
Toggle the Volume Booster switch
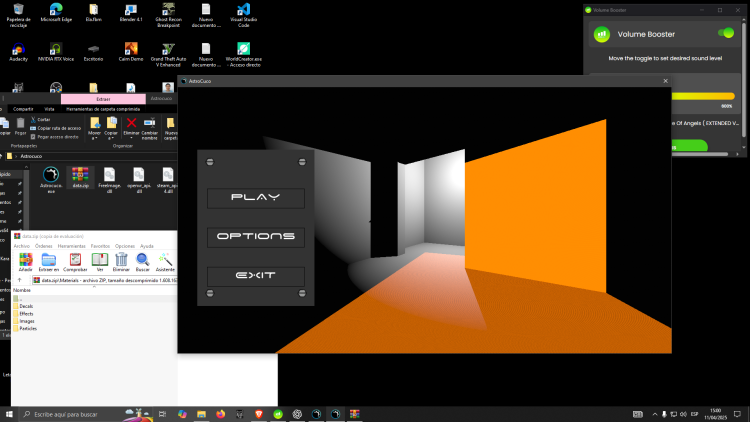click(x=726, y=34)
